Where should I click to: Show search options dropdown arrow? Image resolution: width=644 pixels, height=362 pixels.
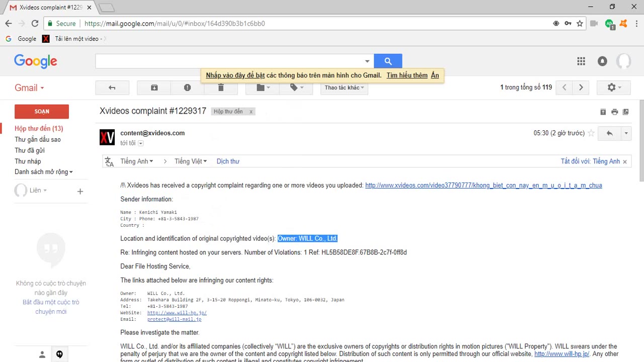(367, 61)
